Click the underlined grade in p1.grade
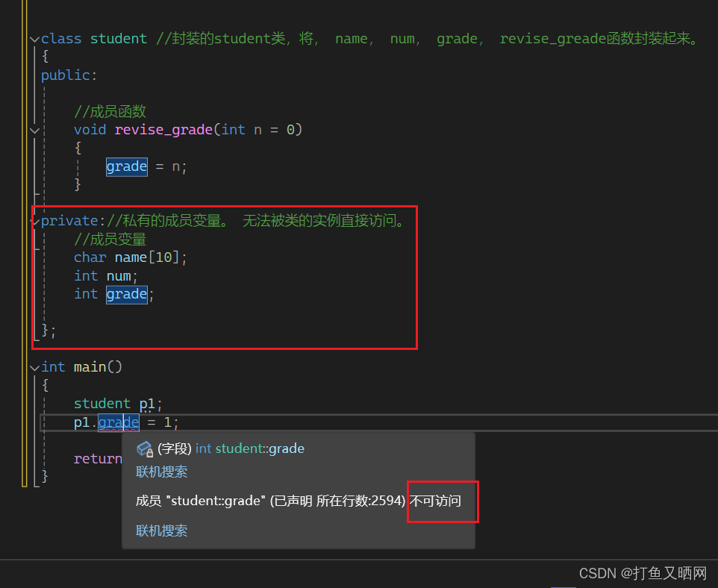The height and width of the screenshot is (588, 718). (119, 422)
